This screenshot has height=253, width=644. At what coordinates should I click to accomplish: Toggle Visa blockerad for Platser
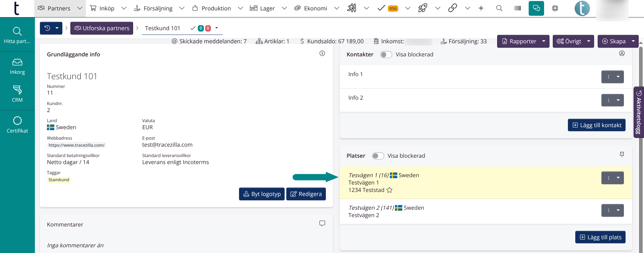(378, 156)
